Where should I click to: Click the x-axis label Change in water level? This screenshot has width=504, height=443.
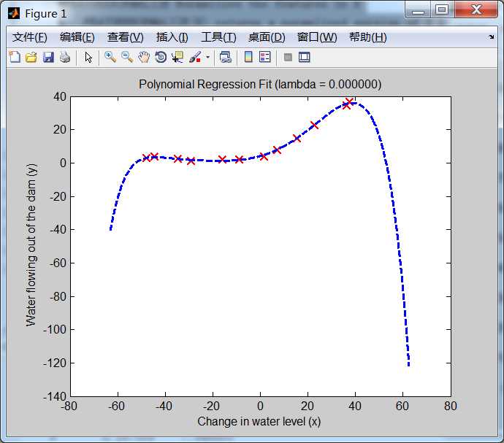coord(259,422)
